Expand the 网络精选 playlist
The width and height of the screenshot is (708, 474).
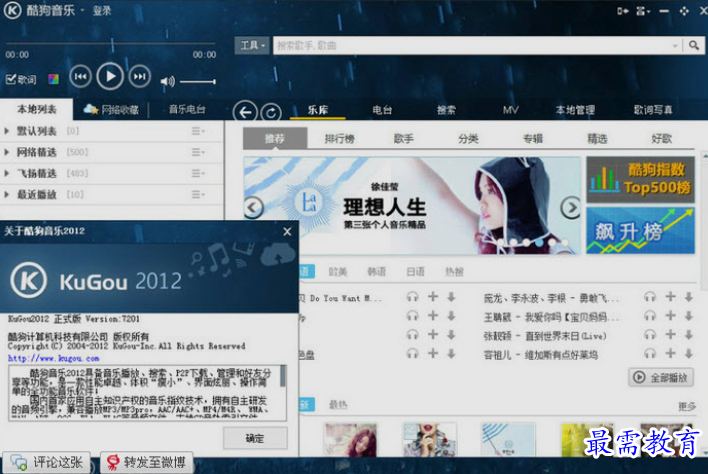(x=6, y=152)
